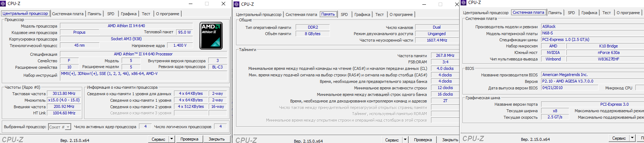Click the Сервис button in motherboard window

click(x=619, y=138)
